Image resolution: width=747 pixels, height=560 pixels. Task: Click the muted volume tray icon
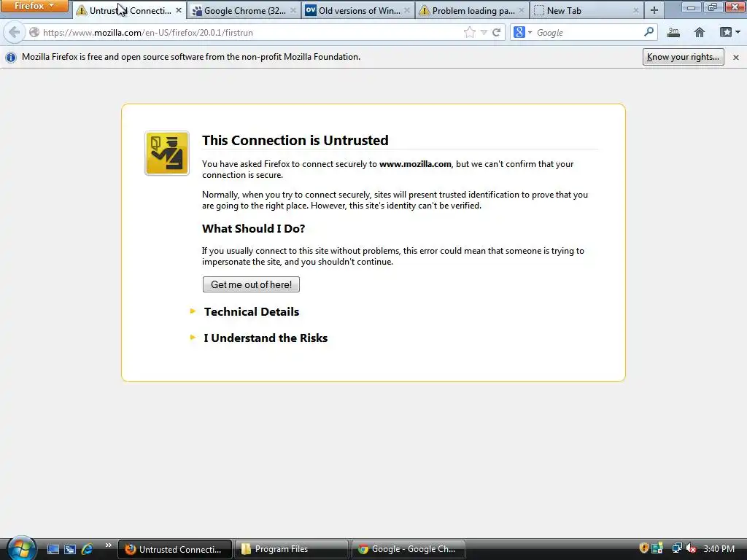691,548
